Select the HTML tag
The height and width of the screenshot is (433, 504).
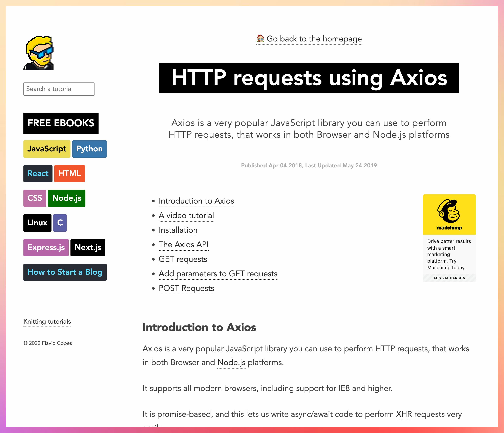coord(70,173)
